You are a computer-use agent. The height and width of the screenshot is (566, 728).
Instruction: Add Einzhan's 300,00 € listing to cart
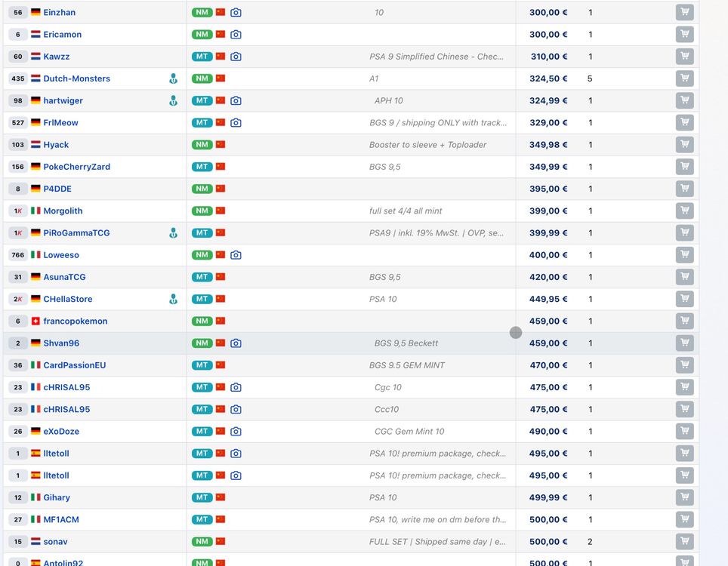[x=684, y=12]
